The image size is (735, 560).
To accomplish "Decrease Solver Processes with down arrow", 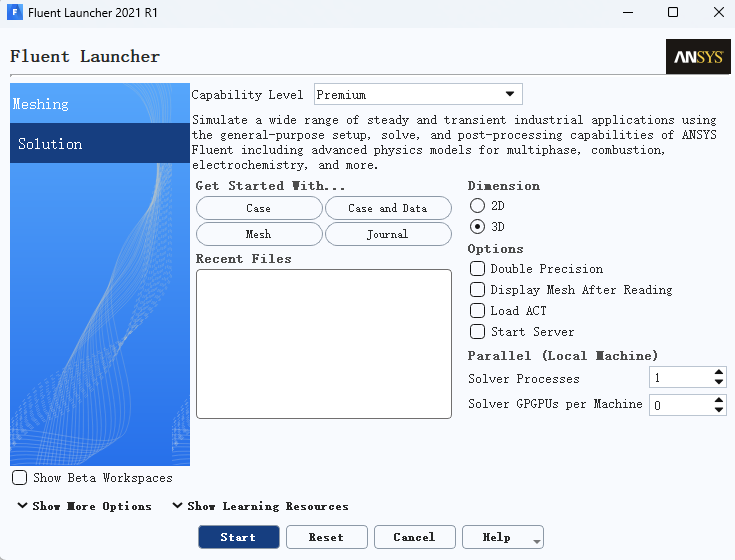I will 719,382.
